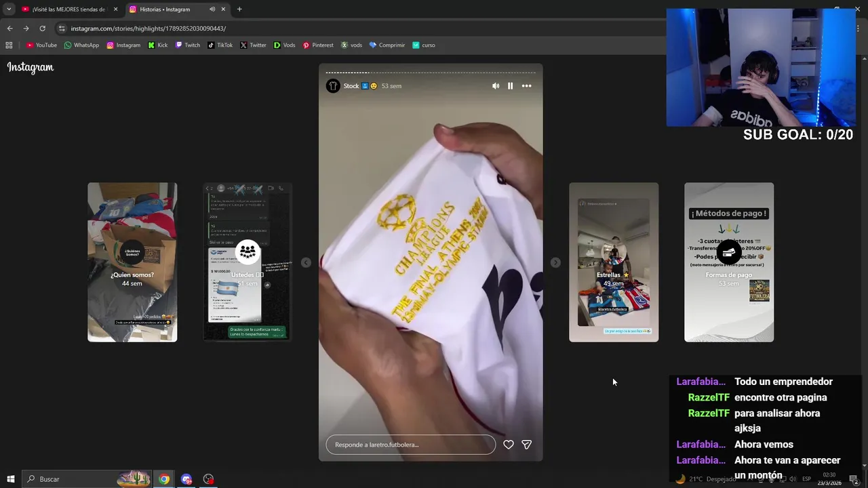The height and width of the screenshot is (488, 868).
Task: Open the 'curso' bookmark
Action: point(424,45)
